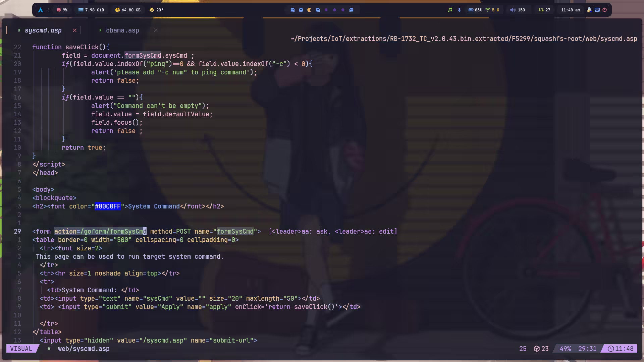The width and height of the screenshot is (644, 362).
Task: Open the on-screen keyboard icon
Action: coord(597,10)
